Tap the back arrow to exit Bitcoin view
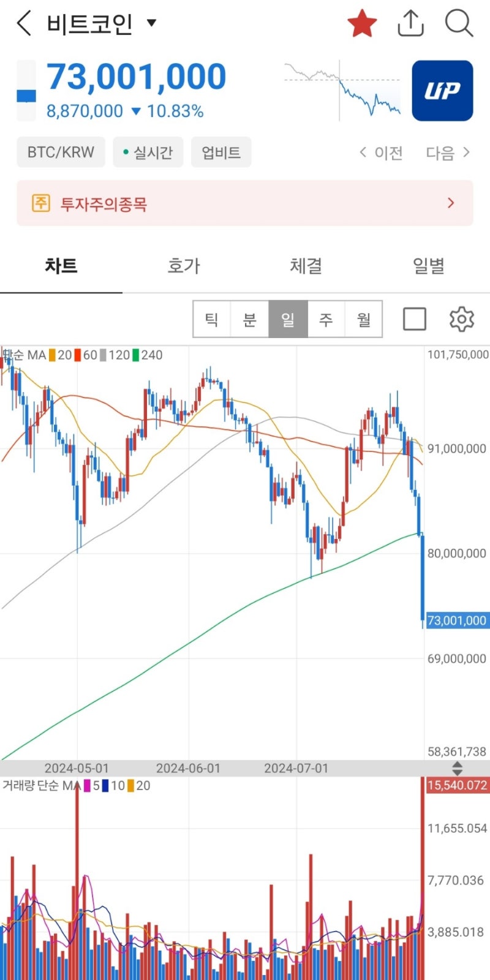The image size is (490, 980). tap(22, 23)
